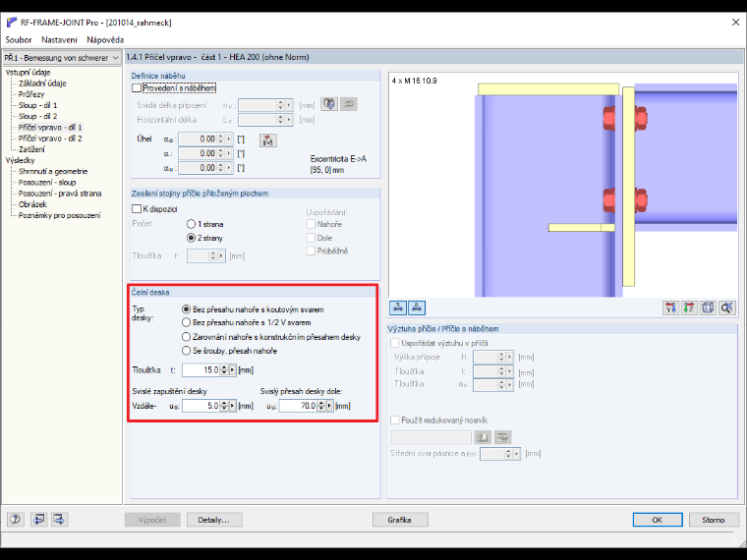Click the Grafika button
This screenshot has width=747, height=560.
click(x=400, y=520)
